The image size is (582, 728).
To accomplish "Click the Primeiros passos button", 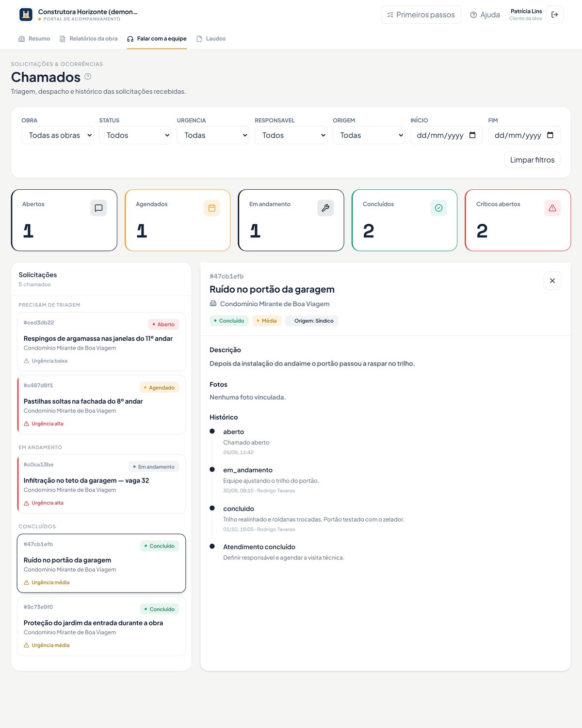I will [421, 15].
